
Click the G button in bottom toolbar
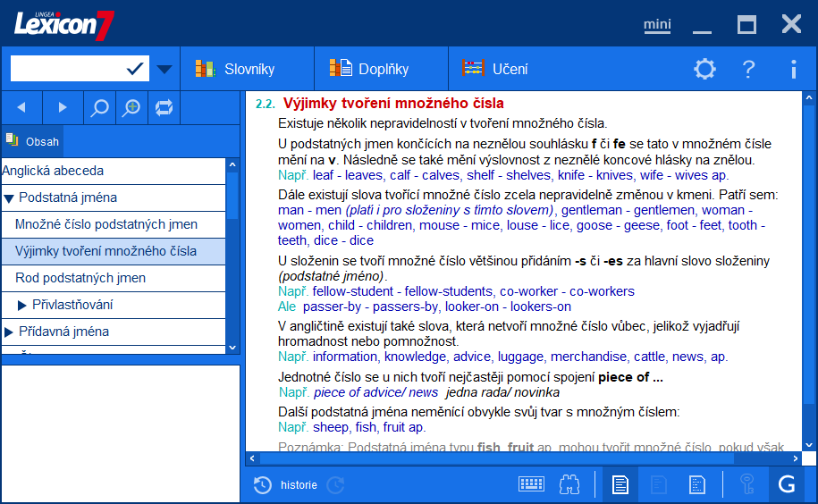pos(787,484)
